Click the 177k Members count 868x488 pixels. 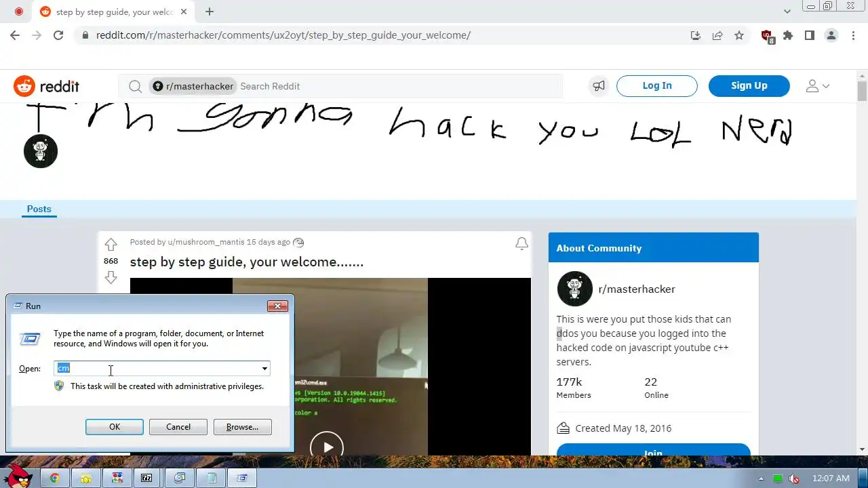(574, 388)
